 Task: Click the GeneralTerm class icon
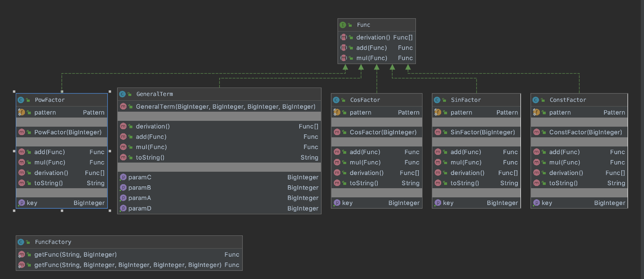coord(122,94)
